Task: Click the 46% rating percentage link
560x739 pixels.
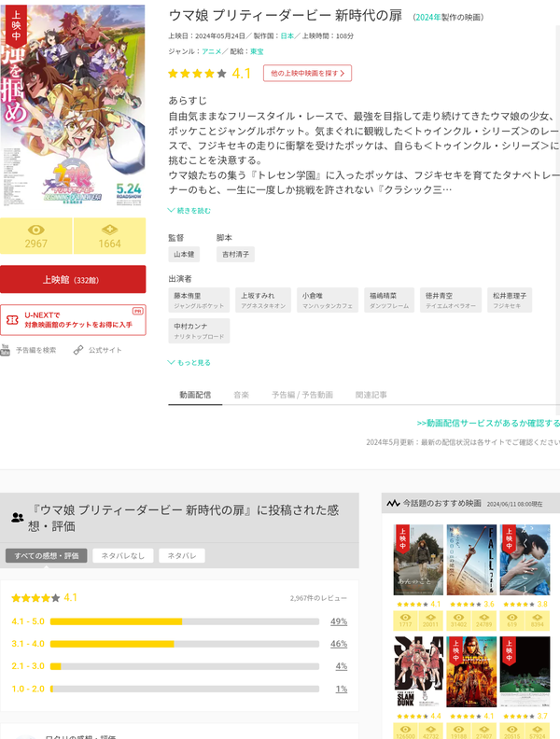Action: (339, 644)
